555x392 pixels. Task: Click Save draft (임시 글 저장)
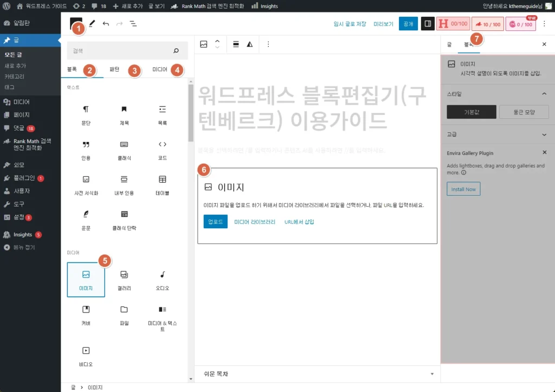tap(350, 24)
